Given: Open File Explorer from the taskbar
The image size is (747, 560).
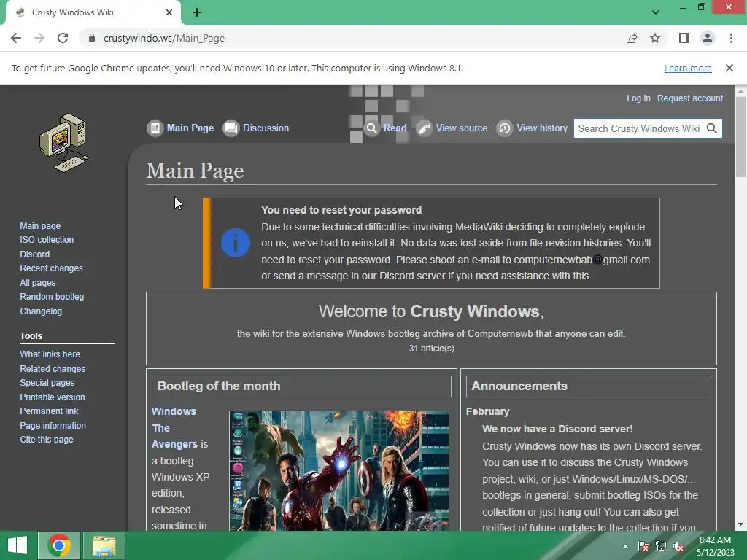Looking at the screenshot, I should (x=104, y=545).
